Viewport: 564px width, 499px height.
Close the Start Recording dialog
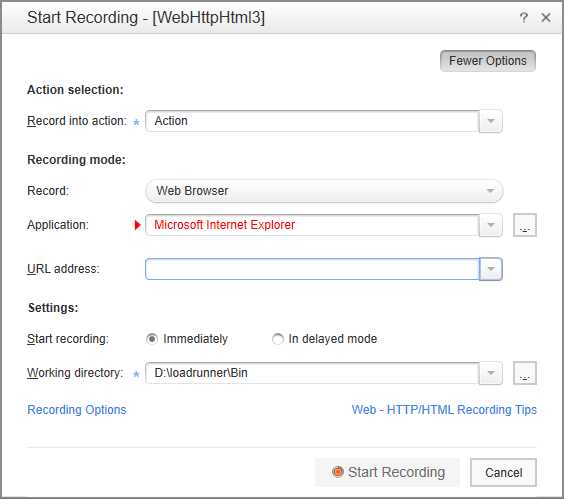[x=546, y=17]
